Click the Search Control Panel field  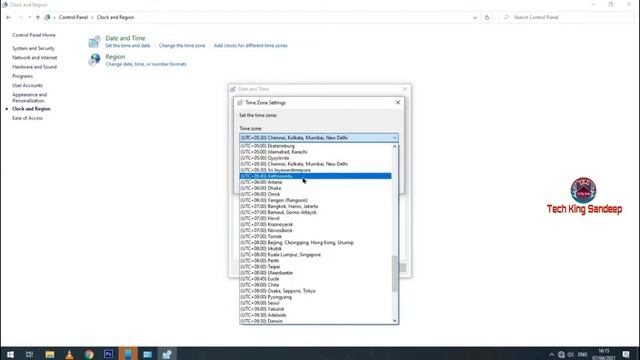[567, 18]
